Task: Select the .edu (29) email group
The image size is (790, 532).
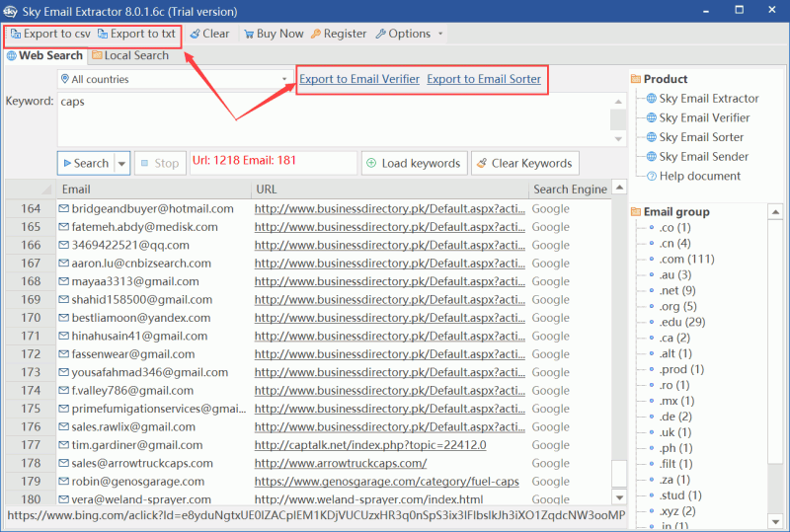Action: (x=682, y=322)
